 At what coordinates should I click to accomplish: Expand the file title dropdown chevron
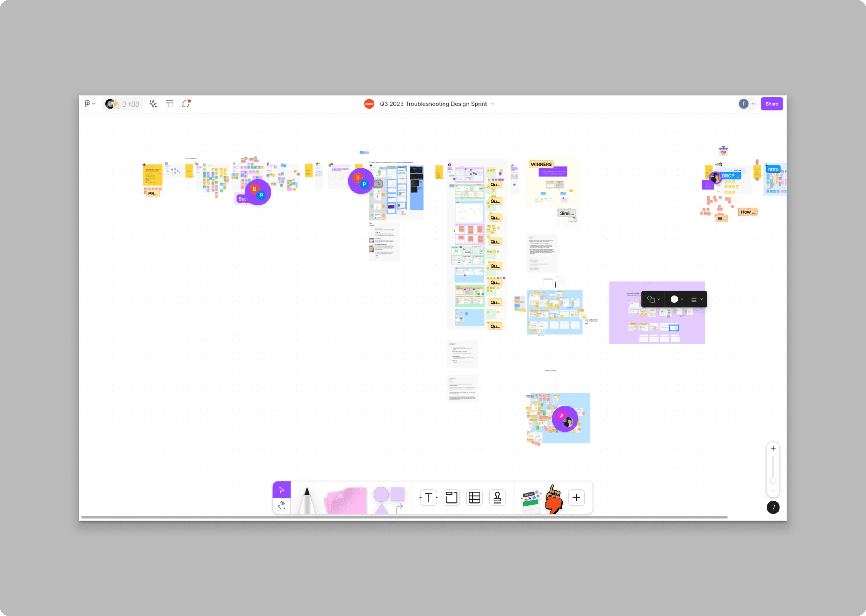click(x=493, y=104)
